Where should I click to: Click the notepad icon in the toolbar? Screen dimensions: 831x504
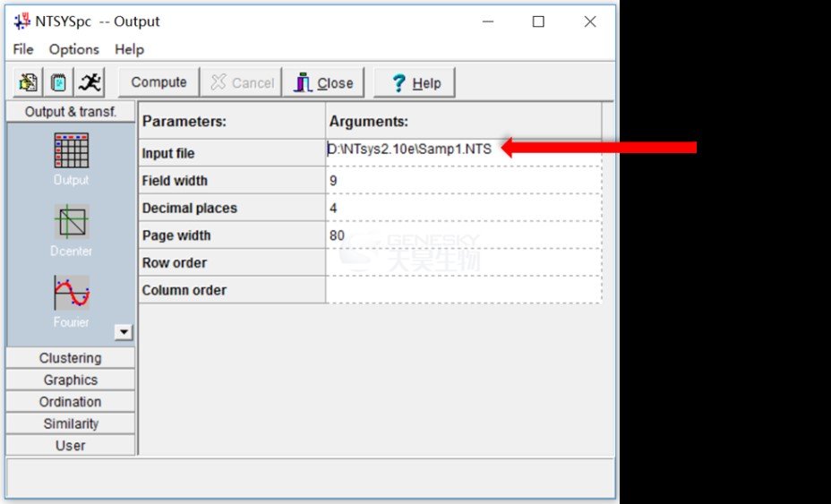tap(58, 82)
